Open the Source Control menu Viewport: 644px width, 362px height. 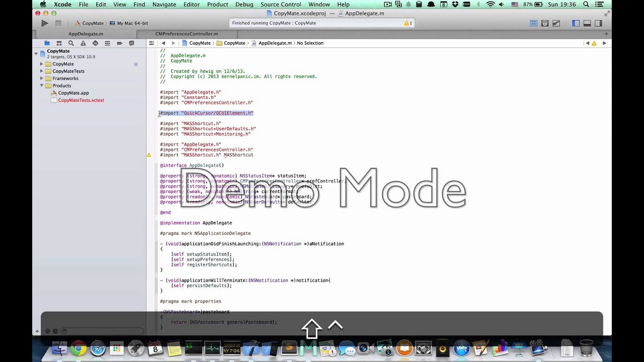pos(281,4)
